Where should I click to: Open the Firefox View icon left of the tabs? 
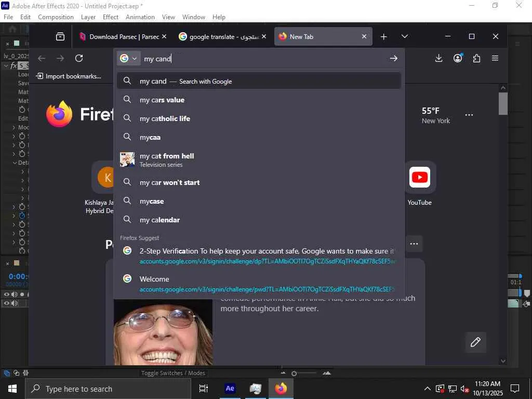60,37
